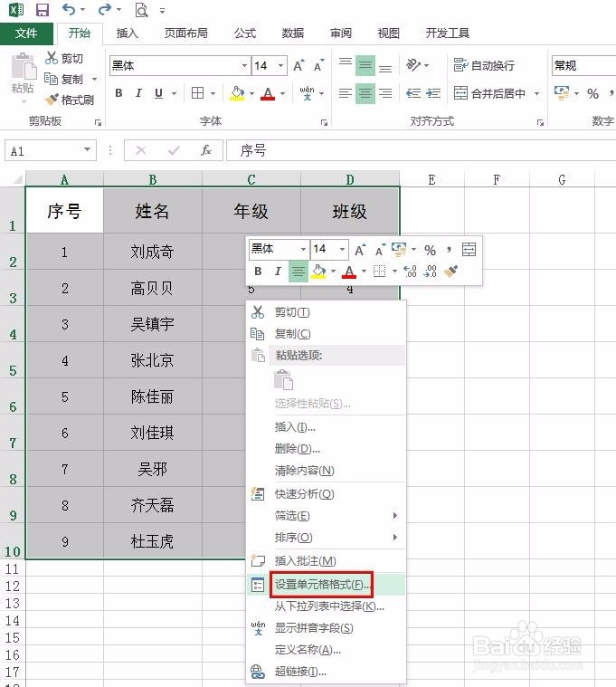Toggle ribbon middle align button
The height and width of the screenshot is (687, 616).
pos(365,66)
